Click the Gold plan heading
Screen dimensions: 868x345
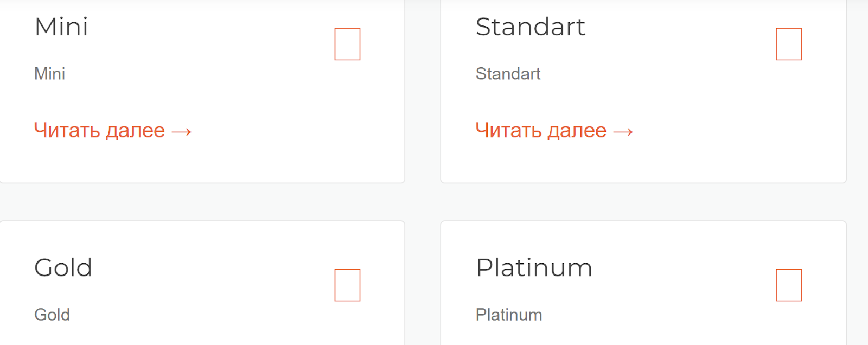[63, 267]
